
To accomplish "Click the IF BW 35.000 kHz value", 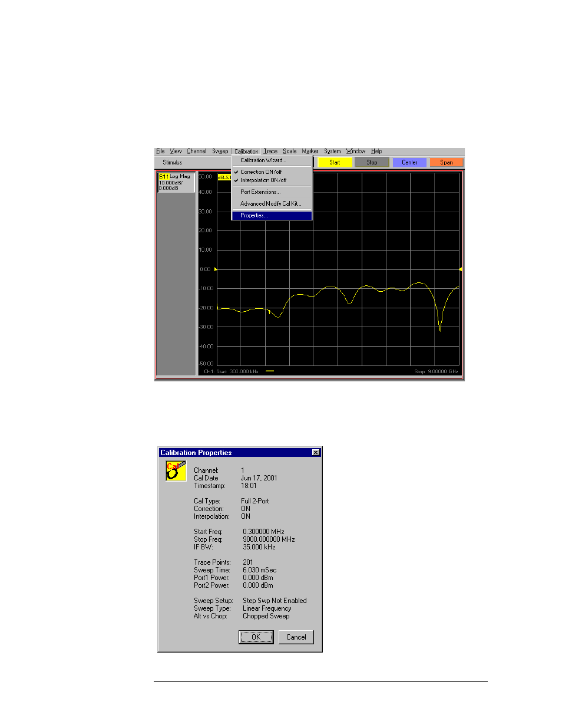I will [259, 548].
